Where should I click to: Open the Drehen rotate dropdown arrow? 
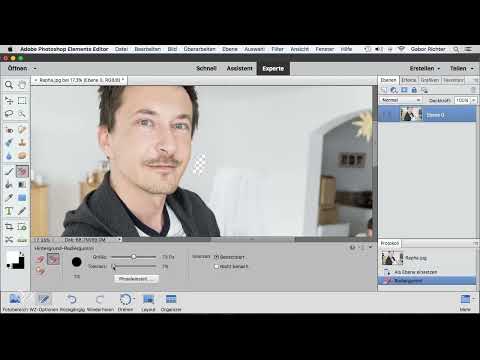click(x=134, y=298)
